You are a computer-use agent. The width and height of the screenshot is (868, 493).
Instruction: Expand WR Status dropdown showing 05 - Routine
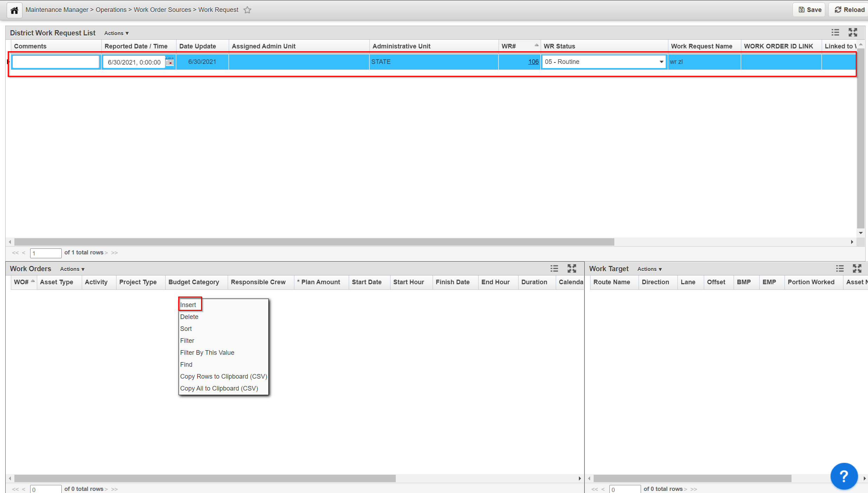(x=661, y=62)
